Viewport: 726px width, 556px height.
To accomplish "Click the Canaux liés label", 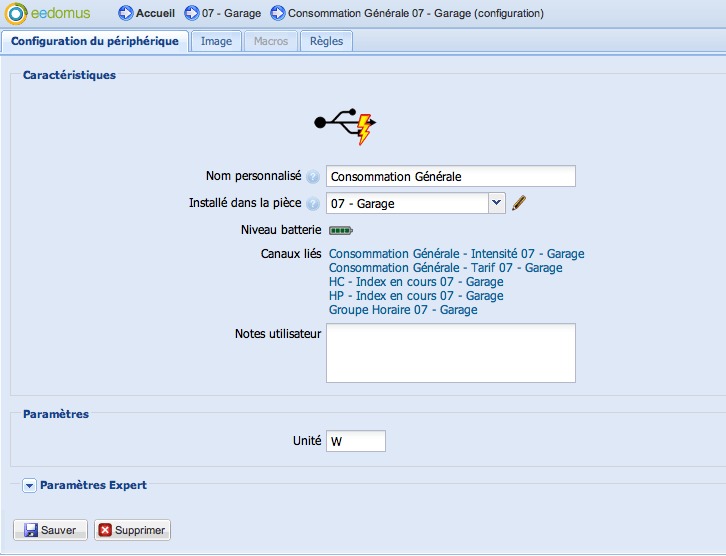I will point(291,254).
